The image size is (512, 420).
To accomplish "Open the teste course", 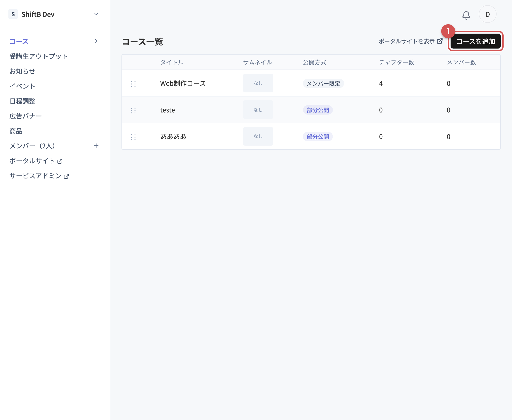I will tap(167, 110).
